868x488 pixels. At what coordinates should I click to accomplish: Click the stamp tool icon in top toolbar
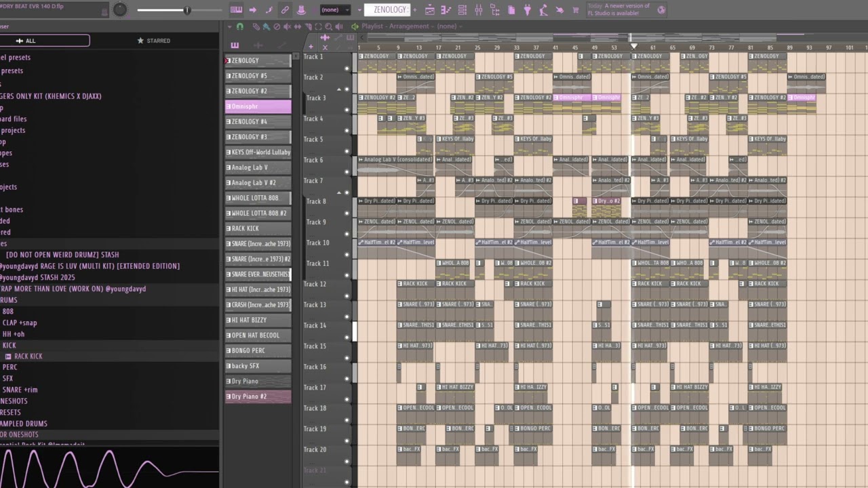[301, 9]
